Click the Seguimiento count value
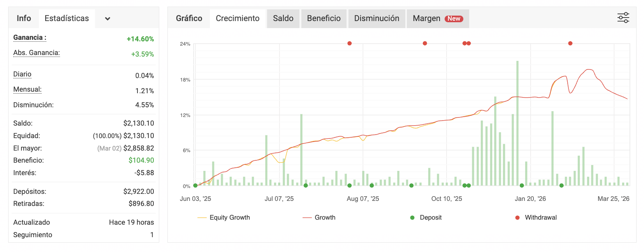Screen dimensions: 644x252 152,235
